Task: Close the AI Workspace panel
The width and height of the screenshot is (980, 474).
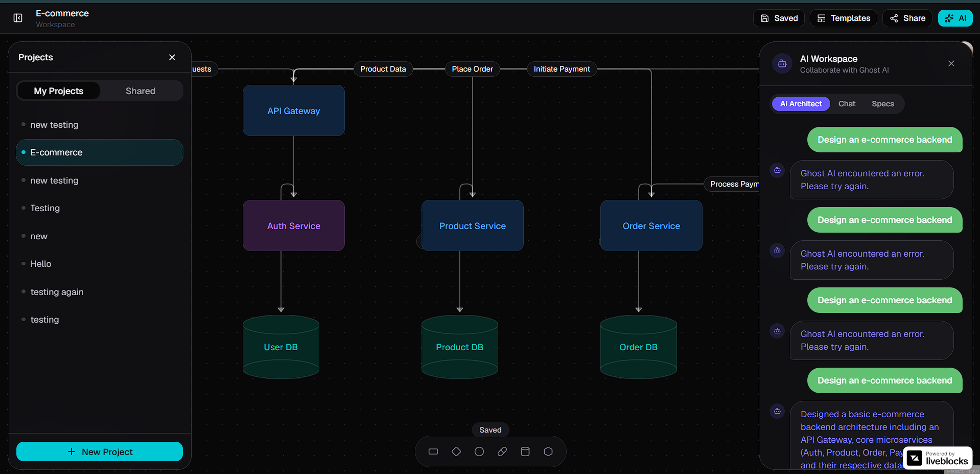Action: (x=951, y=63)
